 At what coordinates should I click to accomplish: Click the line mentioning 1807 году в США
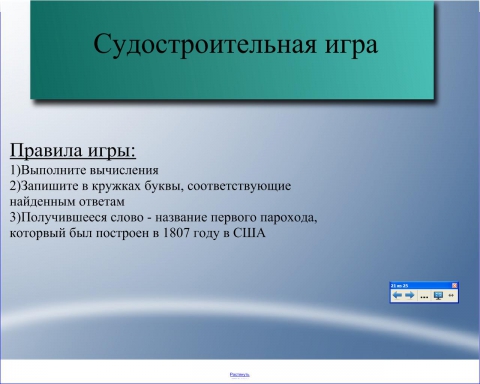[138, 233]
